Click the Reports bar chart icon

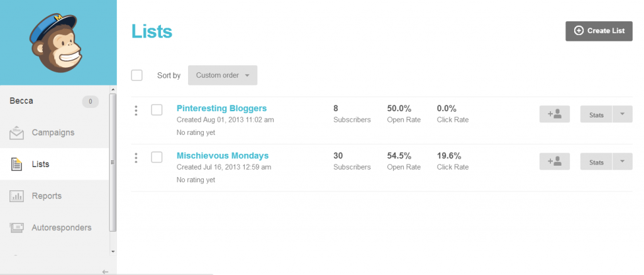16,196
